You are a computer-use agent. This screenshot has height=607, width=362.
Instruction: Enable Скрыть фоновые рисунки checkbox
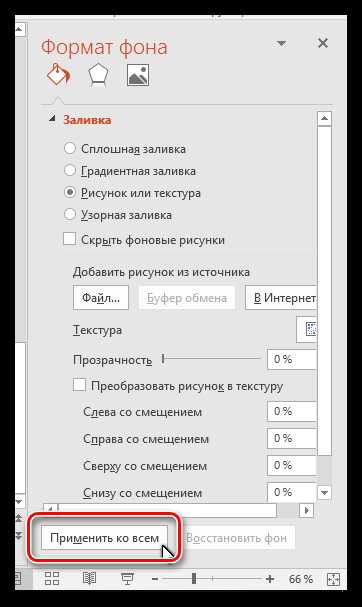pos(69,239)
